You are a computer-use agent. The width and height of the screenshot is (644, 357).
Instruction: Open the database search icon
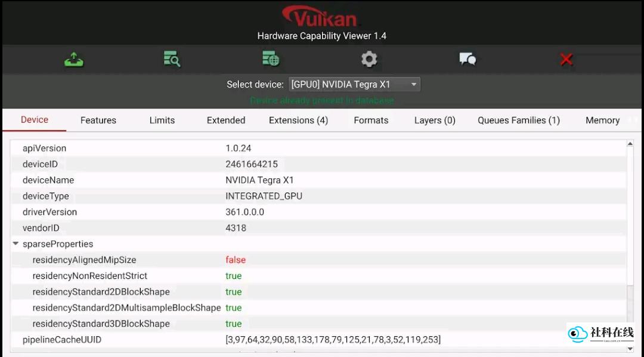coord(172,59)
